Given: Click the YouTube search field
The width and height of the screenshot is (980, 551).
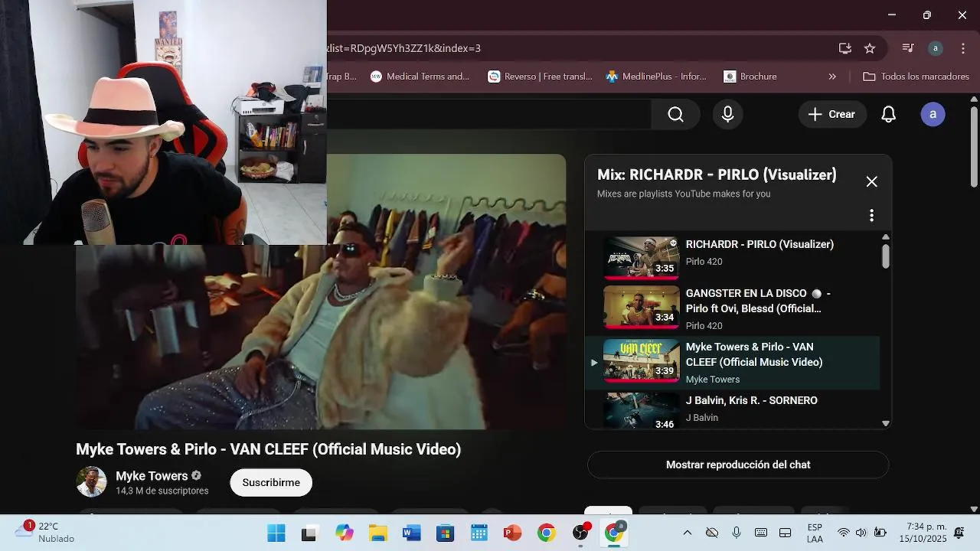Looking at the screenshot, I should 488,114.
